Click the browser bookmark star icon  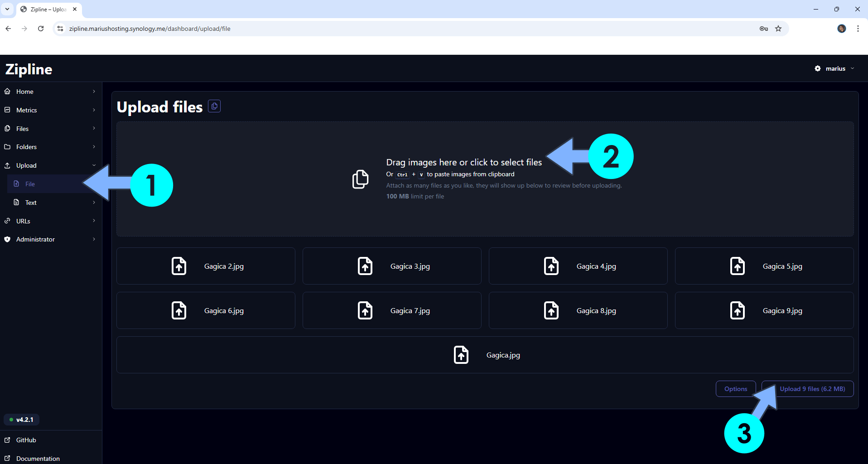click(x=778, y=29)
